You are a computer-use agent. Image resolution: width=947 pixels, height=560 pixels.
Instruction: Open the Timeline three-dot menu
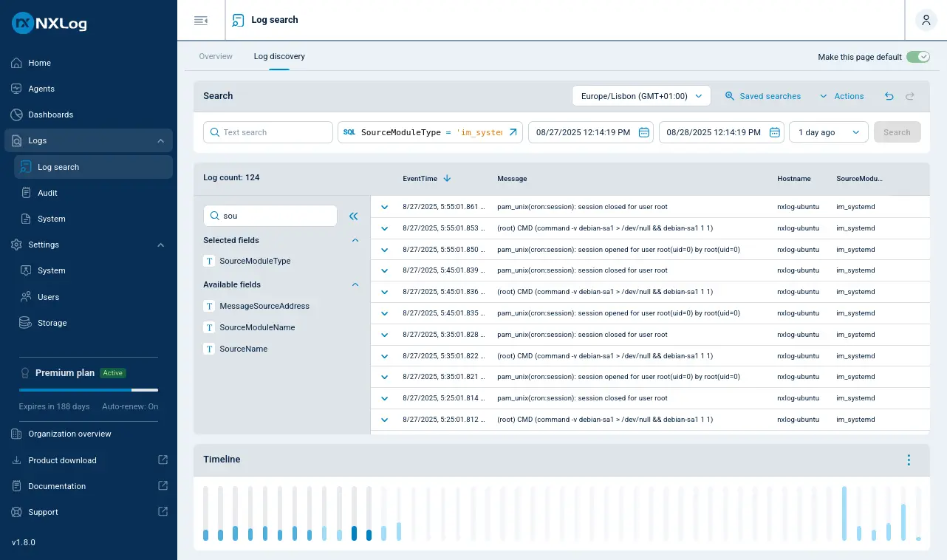coord(909,460)
